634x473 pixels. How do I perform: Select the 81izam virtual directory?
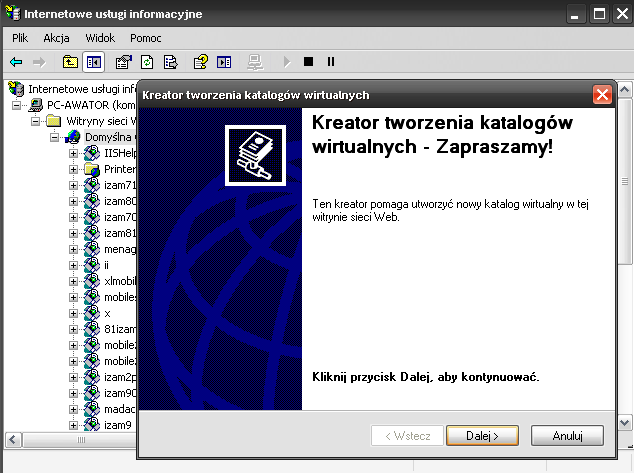[x=120, y=329]
